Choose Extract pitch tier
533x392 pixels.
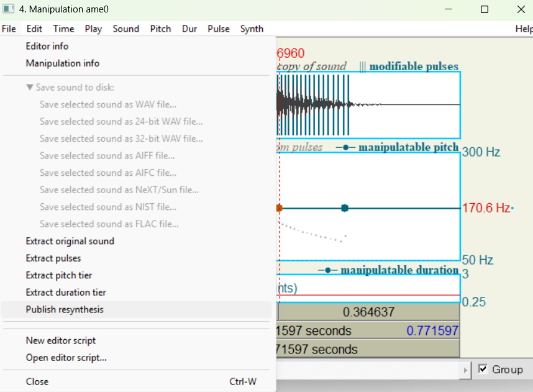(136, 275)
